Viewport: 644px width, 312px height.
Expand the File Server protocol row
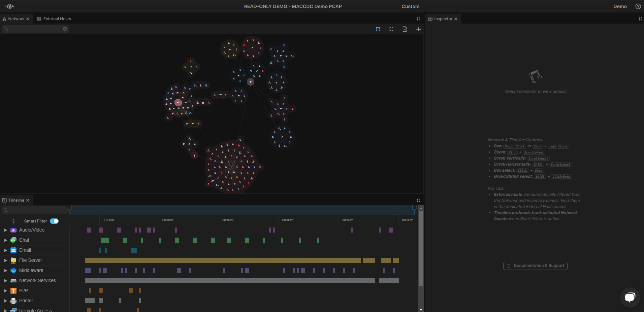(x=5, y=261)
